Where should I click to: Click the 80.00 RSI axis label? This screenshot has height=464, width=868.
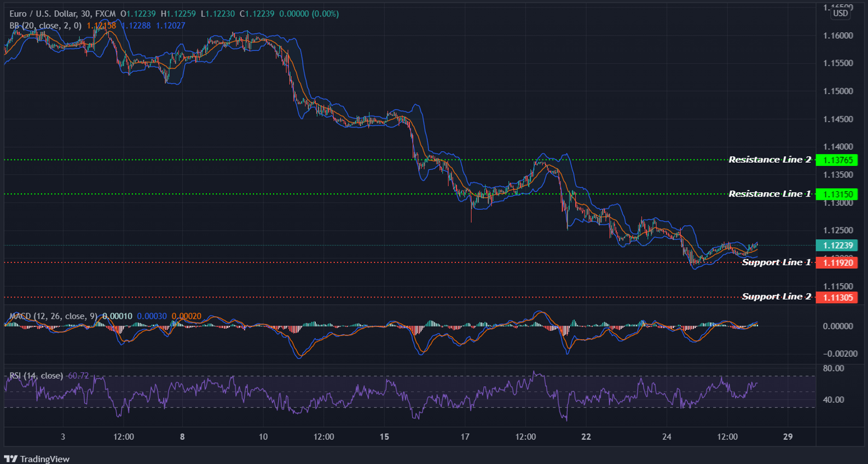tap(834, 368)
